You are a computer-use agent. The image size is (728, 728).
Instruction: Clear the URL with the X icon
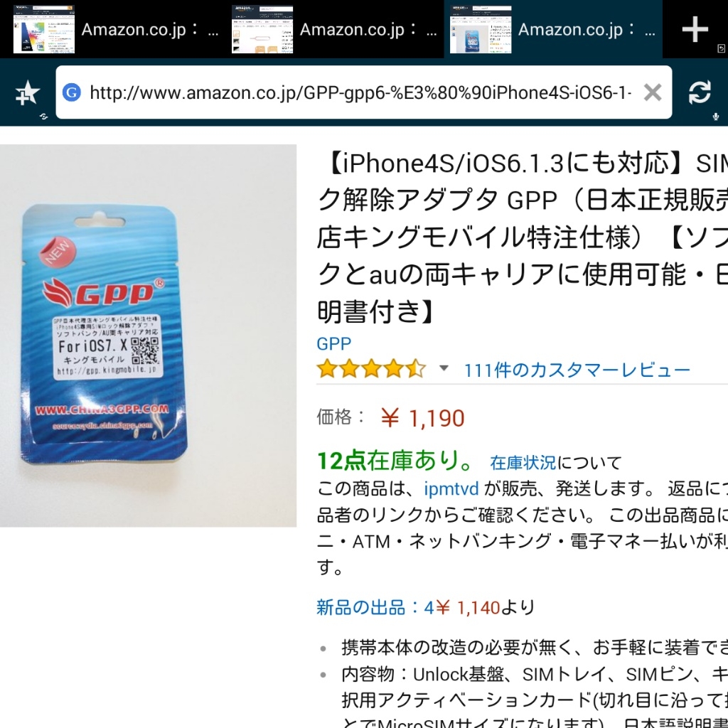click(x=653, y=92)
